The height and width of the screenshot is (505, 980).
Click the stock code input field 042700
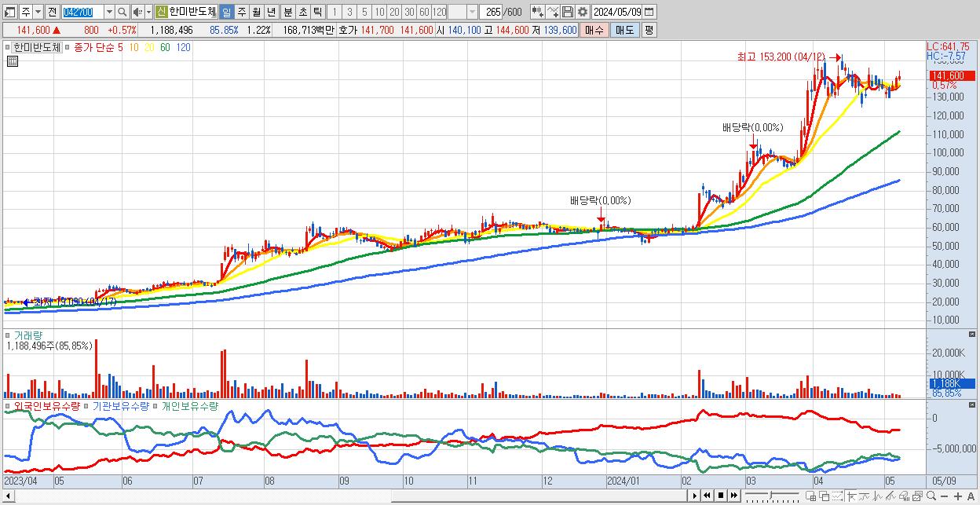click(x=82, y=12)
